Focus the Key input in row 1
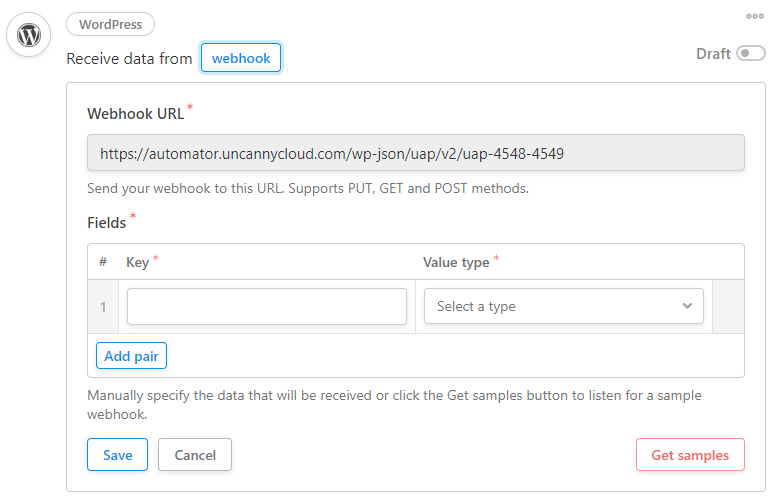This screenshot has height=501, width=776. click(x=267, y=306)
